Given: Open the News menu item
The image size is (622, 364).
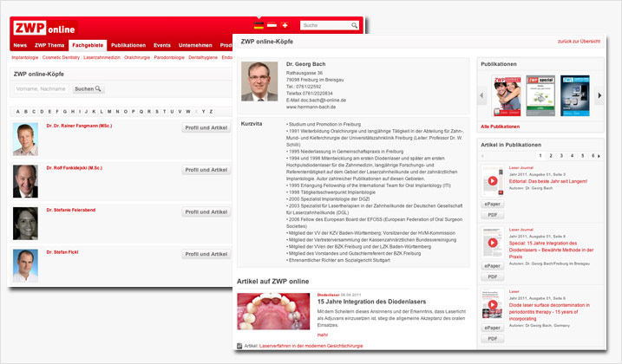Looking at the screenshot, I should pyautogui.click(x=20, y=45).
